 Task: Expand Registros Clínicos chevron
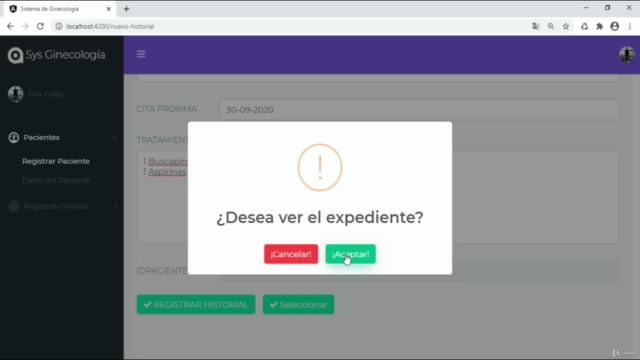(x=116, y=206)
